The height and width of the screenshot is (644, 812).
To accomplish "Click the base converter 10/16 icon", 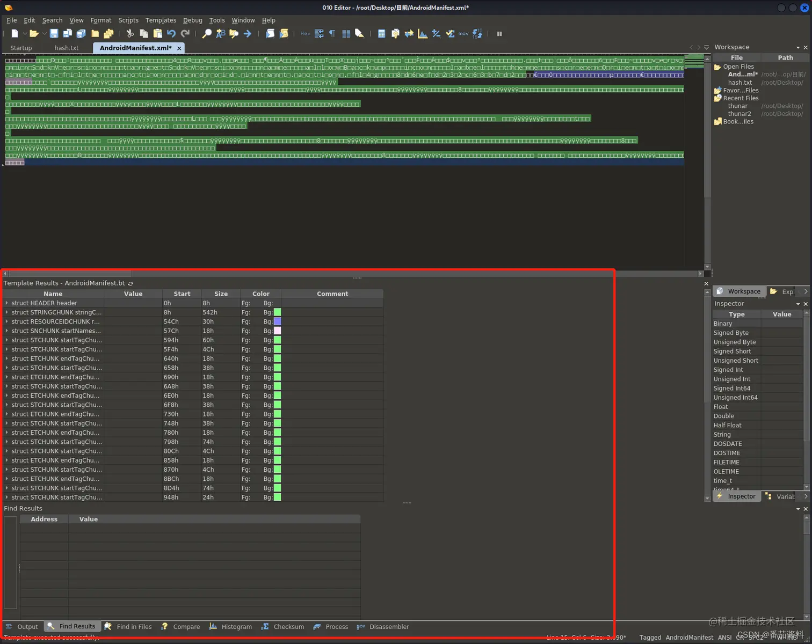I will [x=477, y=33].
